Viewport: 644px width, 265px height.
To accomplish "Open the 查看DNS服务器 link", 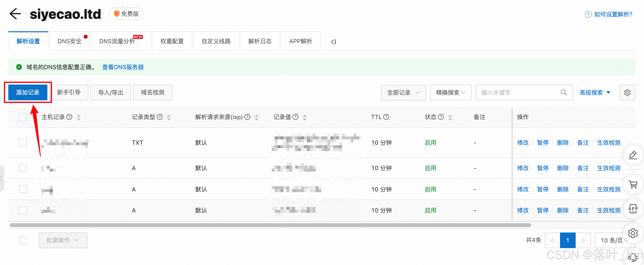I will (x=123, y=67).
